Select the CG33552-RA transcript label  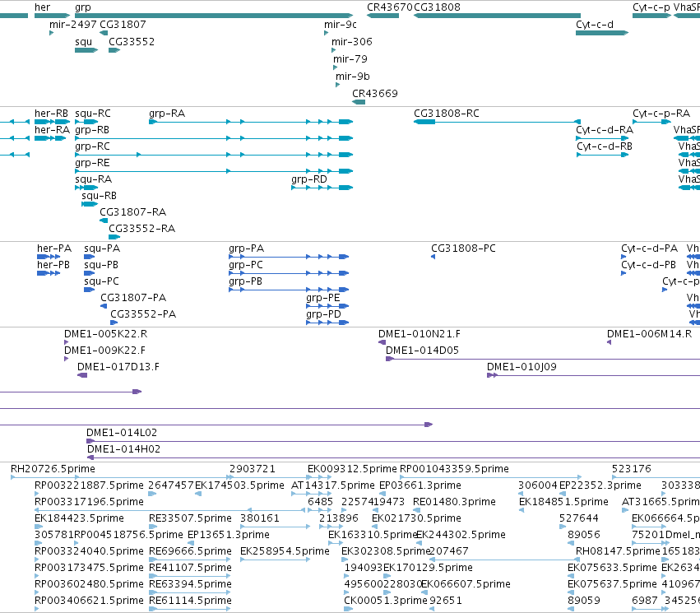tap(142, 229)
